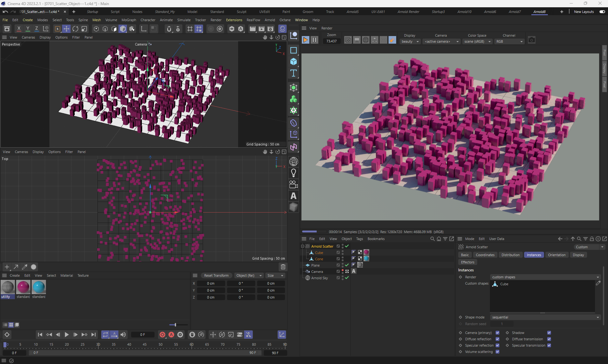Open the Effectors attribute tab
Screen dimensions: 608x364
[467, 262]
